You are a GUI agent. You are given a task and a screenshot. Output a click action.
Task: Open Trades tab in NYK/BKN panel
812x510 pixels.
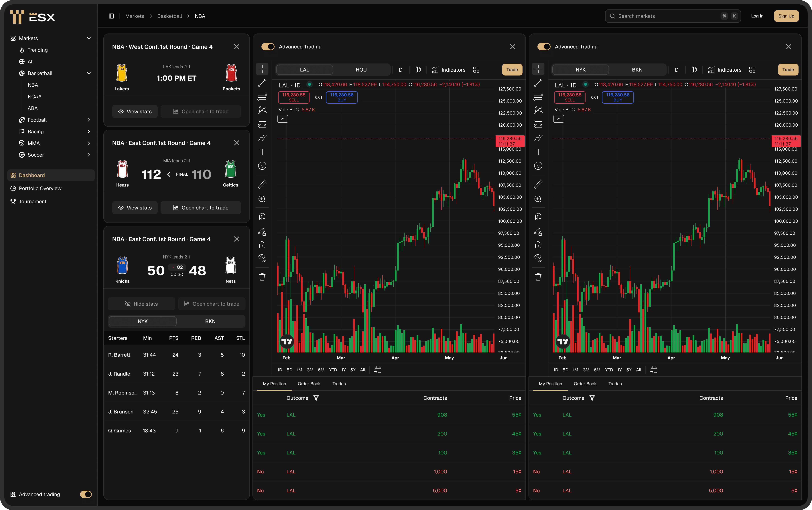(x=615, y=384)
